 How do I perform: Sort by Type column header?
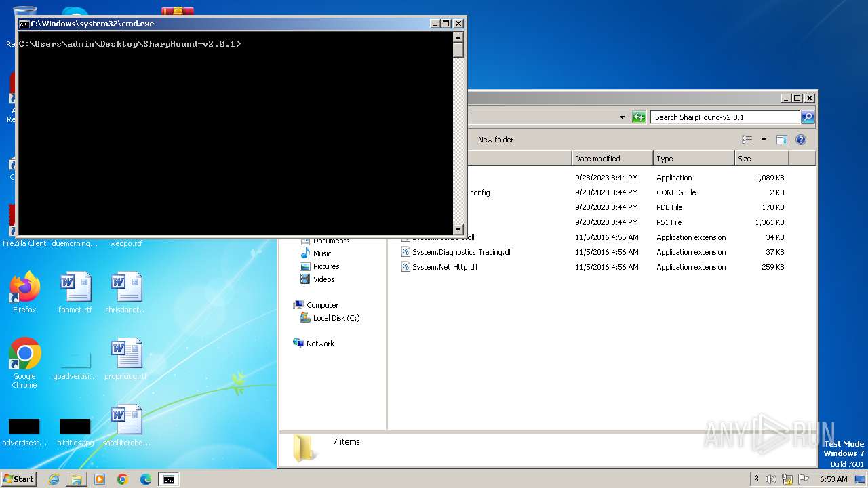694,159
